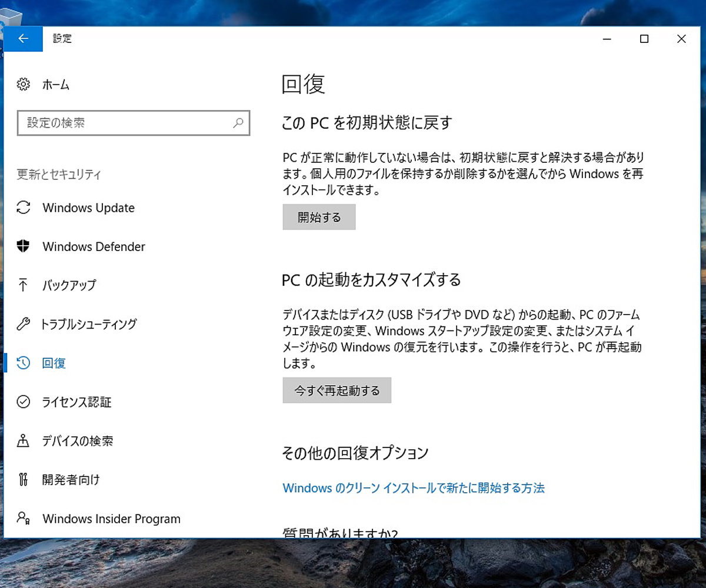This screenshot has height=588, width=706.
Task: Open ライセンス認証 section
Action: pyautogui.click(x=76, y=402)
